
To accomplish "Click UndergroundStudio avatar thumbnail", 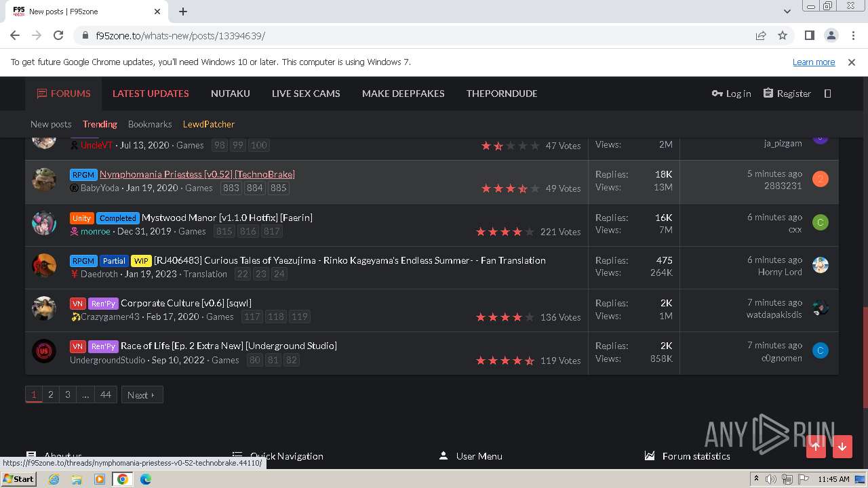I will 44,351.
